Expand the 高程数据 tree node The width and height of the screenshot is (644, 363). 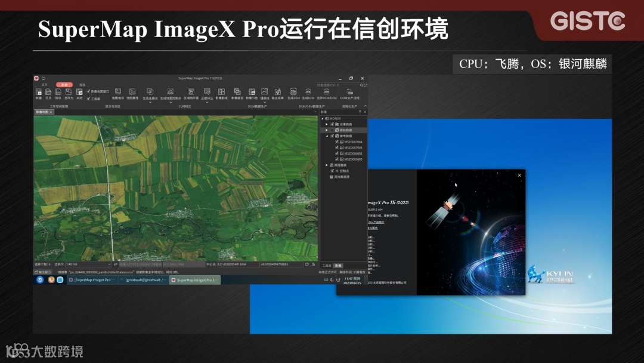327,165
